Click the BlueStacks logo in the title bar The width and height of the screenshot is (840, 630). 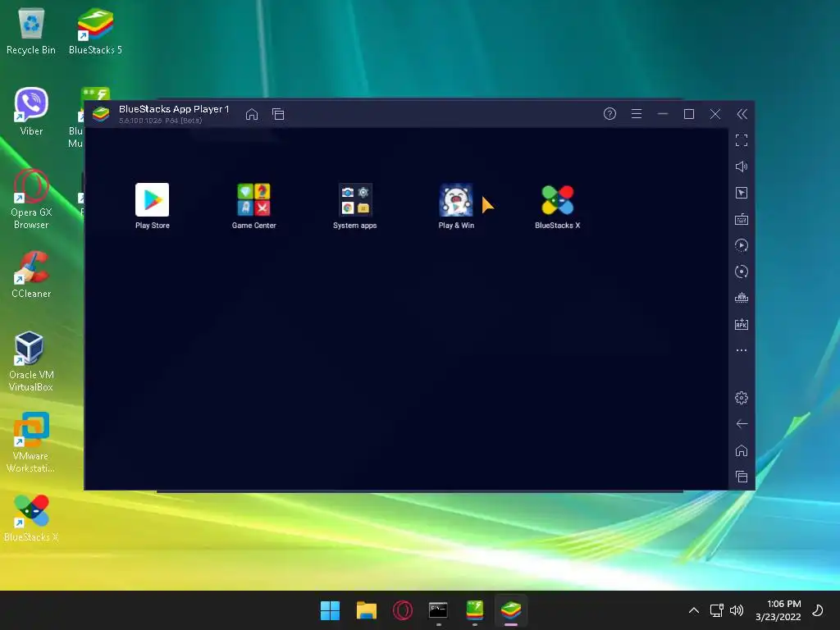101,114
